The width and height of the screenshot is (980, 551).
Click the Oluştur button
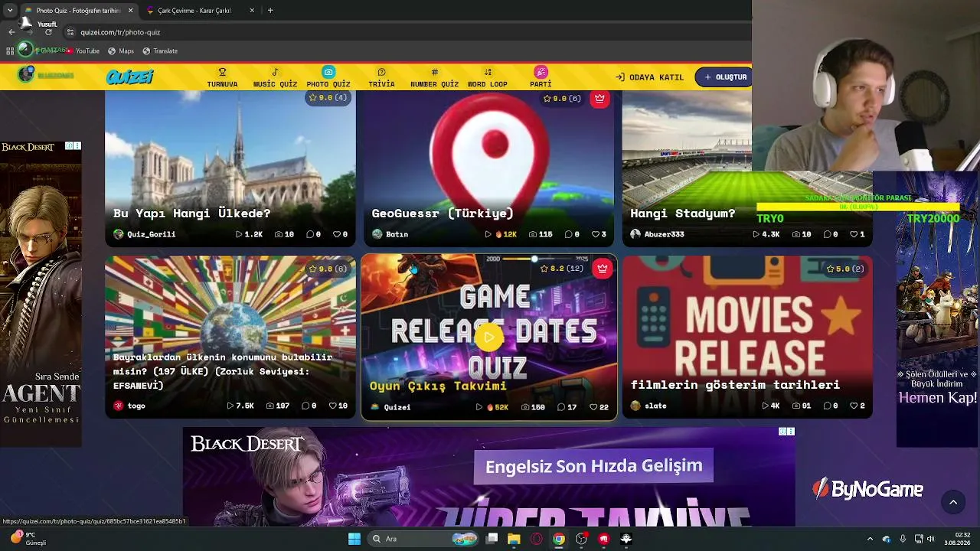point(725,77)
